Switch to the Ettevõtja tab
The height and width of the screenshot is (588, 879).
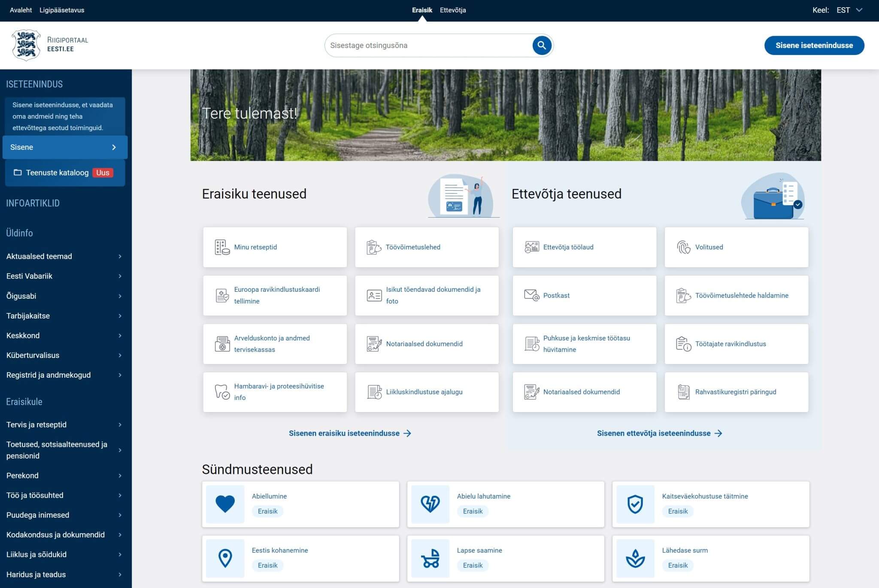(452, 10)
